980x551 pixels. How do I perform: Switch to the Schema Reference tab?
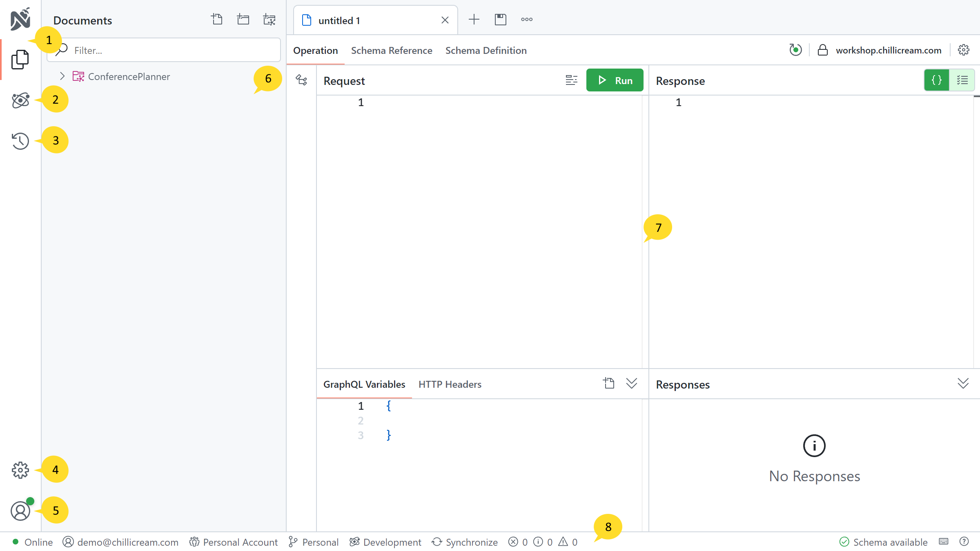(x=391, y=50)
